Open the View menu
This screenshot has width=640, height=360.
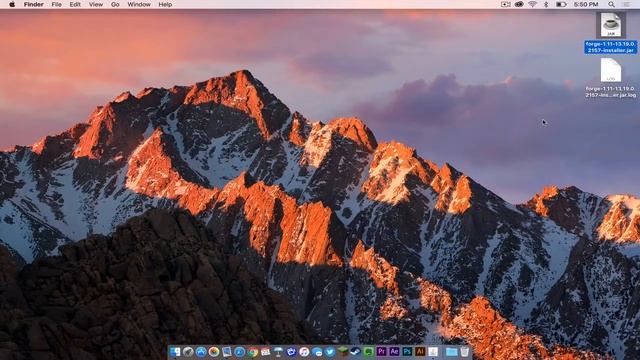coord(96,4)
